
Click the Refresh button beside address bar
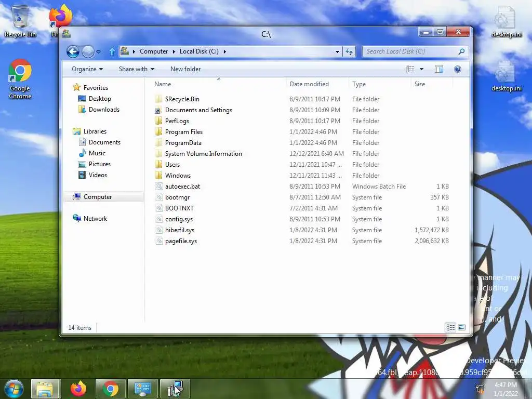coord(349,51)
